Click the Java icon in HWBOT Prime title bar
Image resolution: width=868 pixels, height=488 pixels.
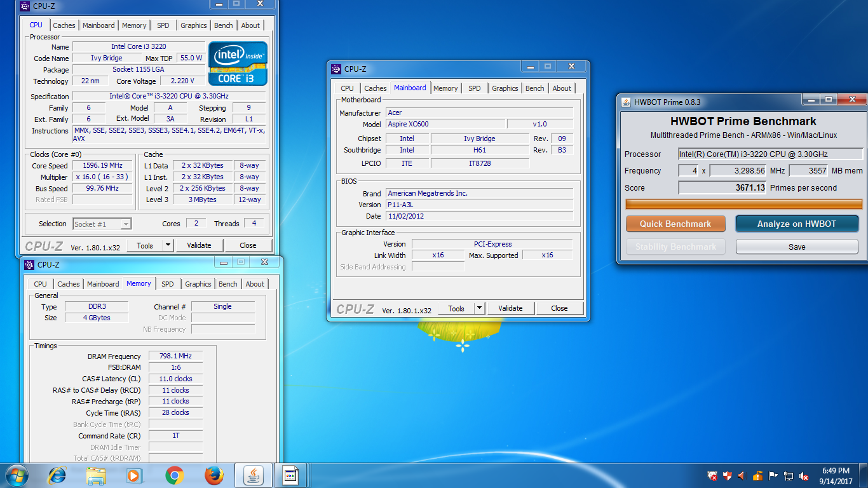[627, 102]
